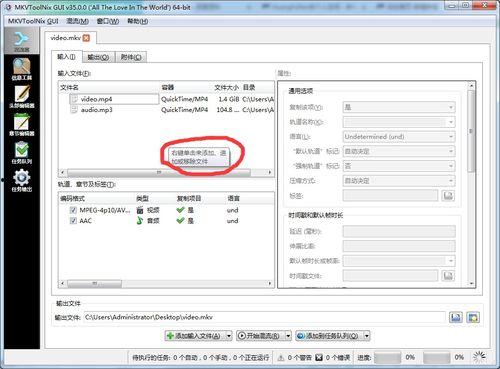Click the tags input field
Screen dimensions: 500x369
tap(390, 196)
